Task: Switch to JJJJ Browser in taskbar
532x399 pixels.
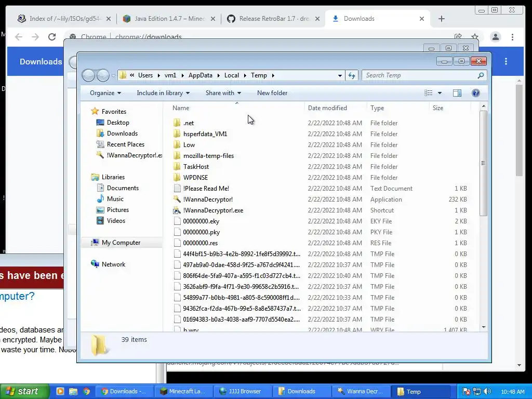Action: coord(243,391)
